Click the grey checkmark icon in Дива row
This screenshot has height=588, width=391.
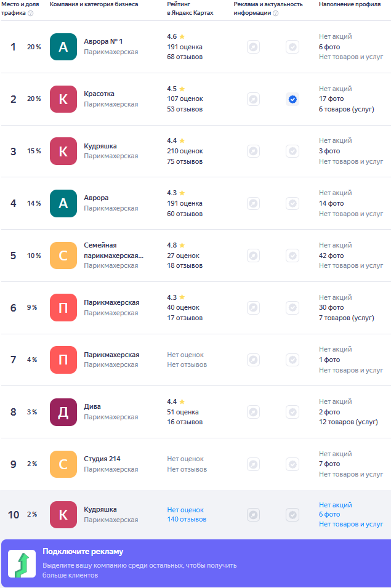pyautogui.click(x=292, y=412)
